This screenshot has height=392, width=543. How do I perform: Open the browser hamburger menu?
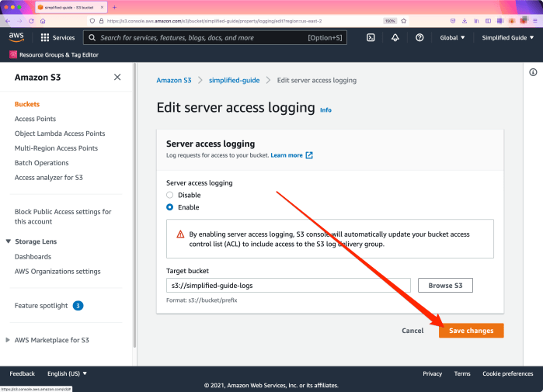pos(535,21)
